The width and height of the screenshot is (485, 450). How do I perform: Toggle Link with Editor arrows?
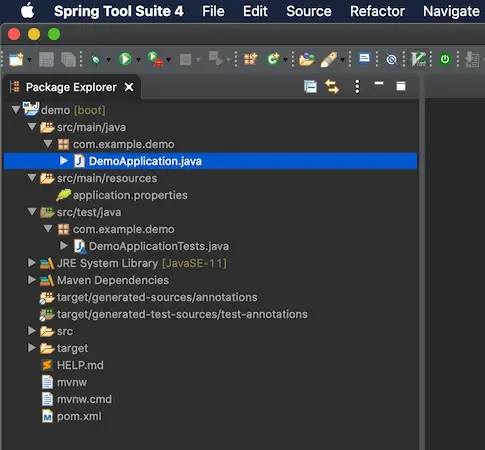(332, 87)
